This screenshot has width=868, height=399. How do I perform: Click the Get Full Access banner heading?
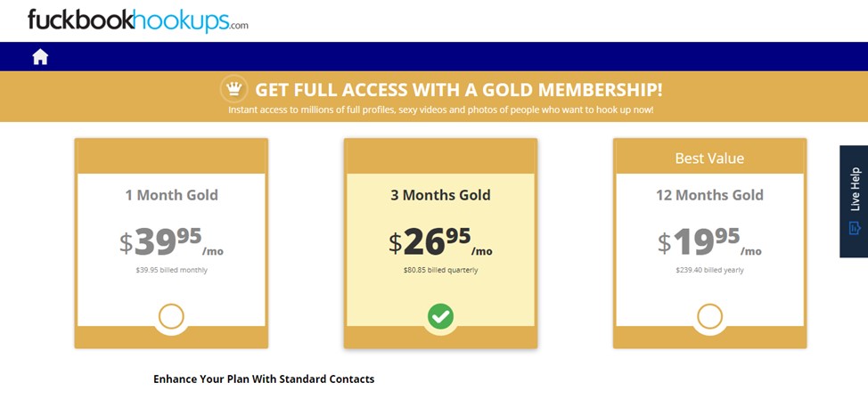458,90
